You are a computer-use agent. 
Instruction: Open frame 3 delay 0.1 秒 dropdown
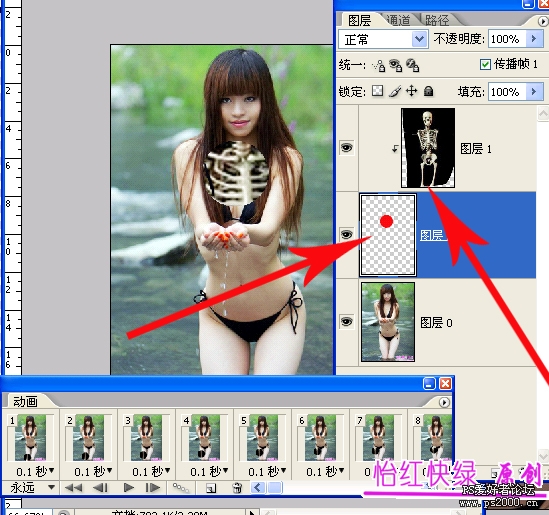pyautogui.click(x=151, y=472)
